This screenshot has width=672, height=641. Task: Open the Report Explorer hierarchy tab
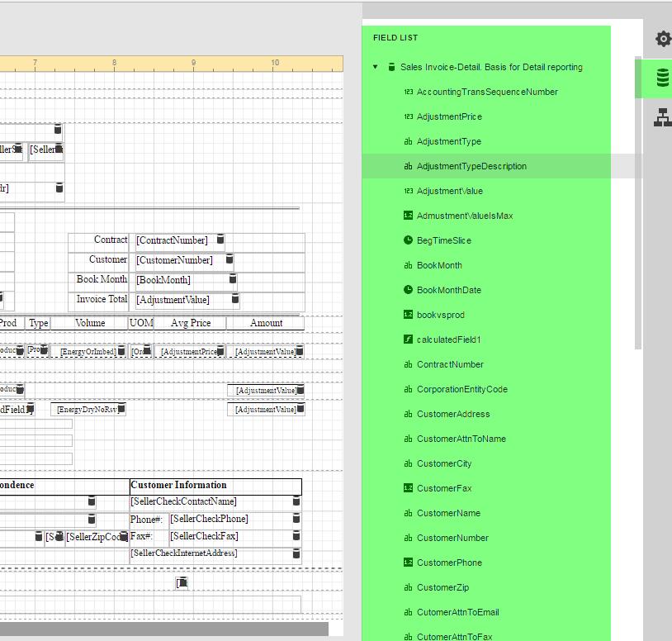click(662, 117)
